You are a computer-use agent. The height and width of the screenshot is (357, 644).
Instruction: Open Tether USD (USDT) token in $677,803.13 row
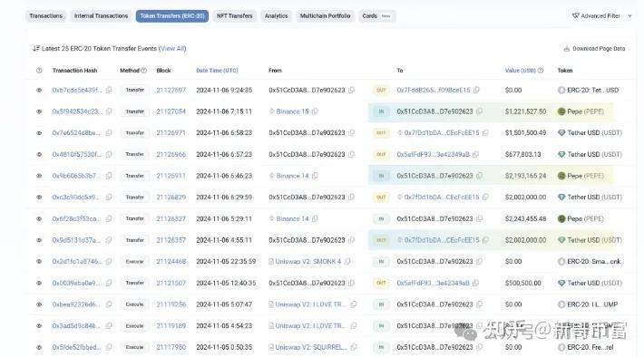click(x=595, y=154)
